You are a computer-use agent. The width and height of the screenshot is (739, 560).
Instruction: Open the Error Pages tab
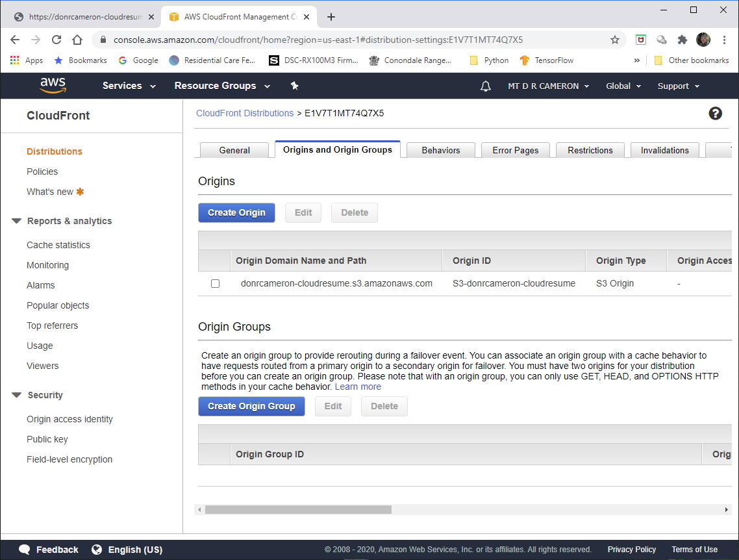pyautogui.click(x=516, y=150)
